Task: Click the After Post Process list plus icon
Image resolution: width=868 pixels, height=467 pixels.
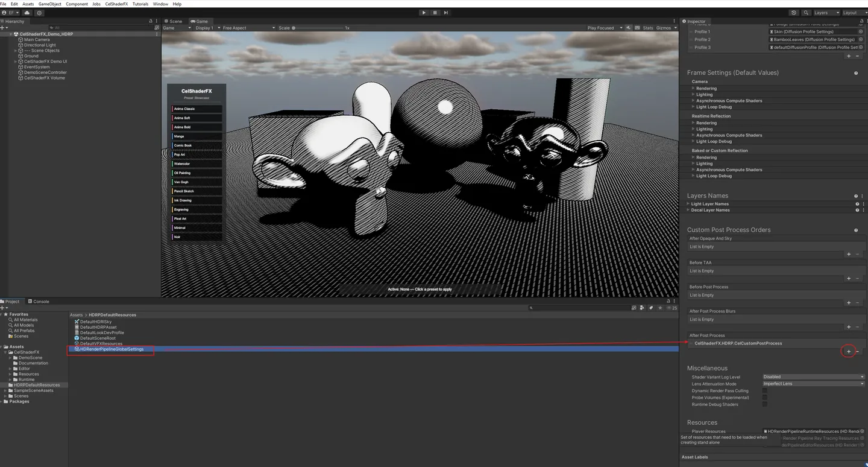Action: (849, 351)
